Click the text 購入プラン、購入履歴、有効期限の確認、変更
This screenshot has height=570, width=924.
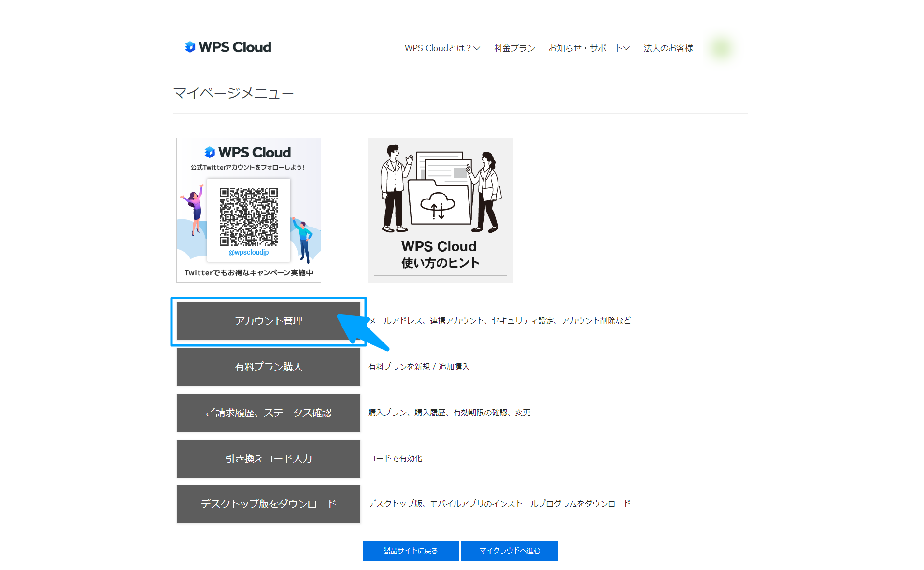tap(449, 413)
